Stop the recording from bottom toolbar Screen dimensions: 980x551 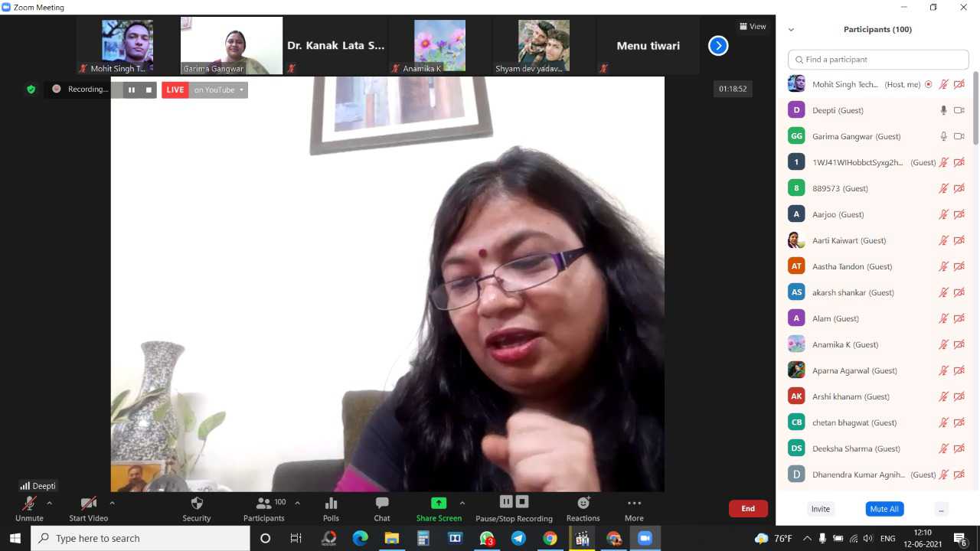pos(522,502)
